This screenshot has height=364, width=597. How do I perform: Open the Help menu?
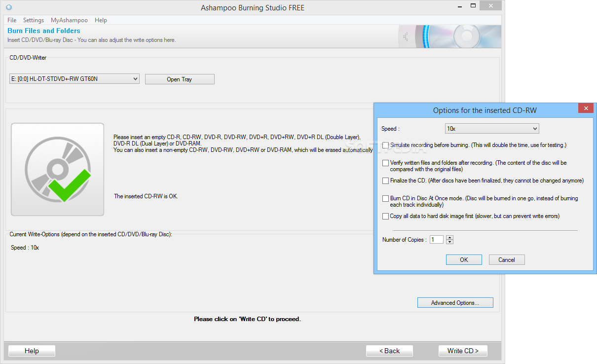pyautogui.click(x=101, y=20)
